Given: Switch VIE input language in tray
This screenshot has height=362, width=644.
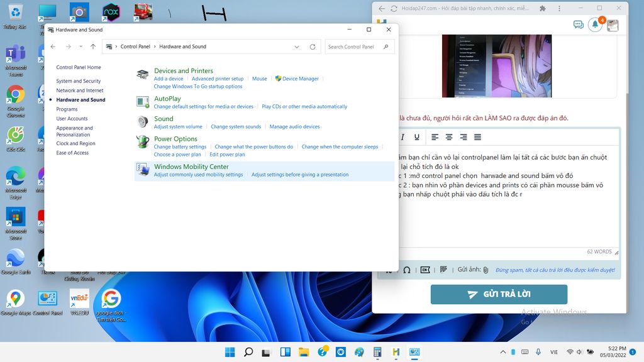Looking at the screenshot, I should pos(554,352).
